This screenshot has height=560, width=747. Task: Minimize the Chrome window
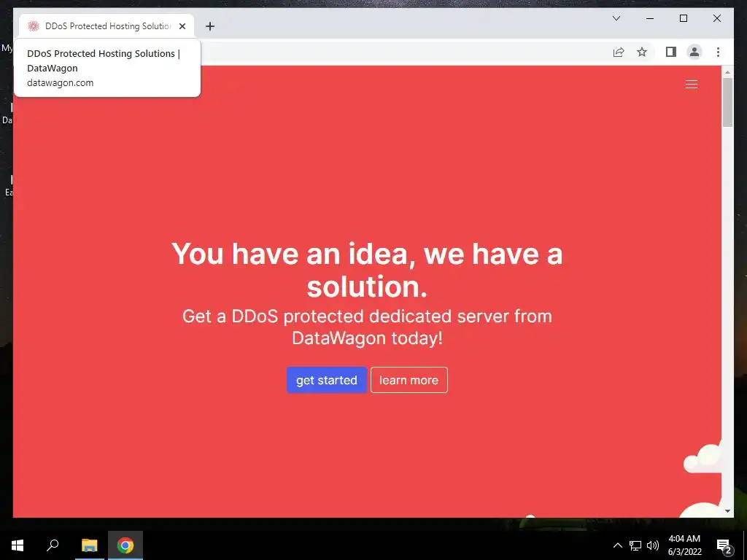point(650,18)
